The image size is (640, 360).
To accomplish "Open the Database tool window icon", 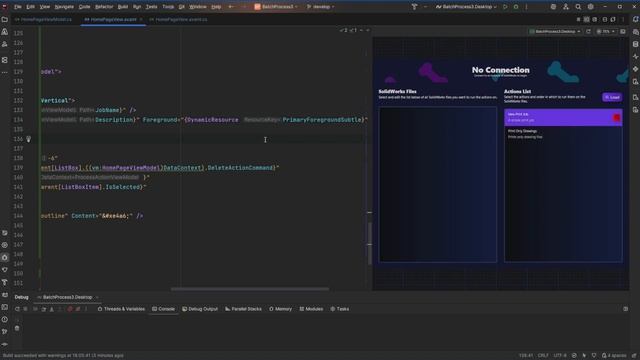I will point(635,44).
